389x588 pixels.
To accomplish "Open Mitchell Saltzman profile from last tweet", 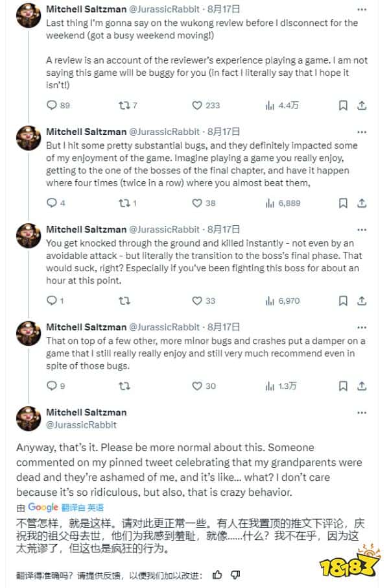I will pyautogui.click(x=86, y=412).
